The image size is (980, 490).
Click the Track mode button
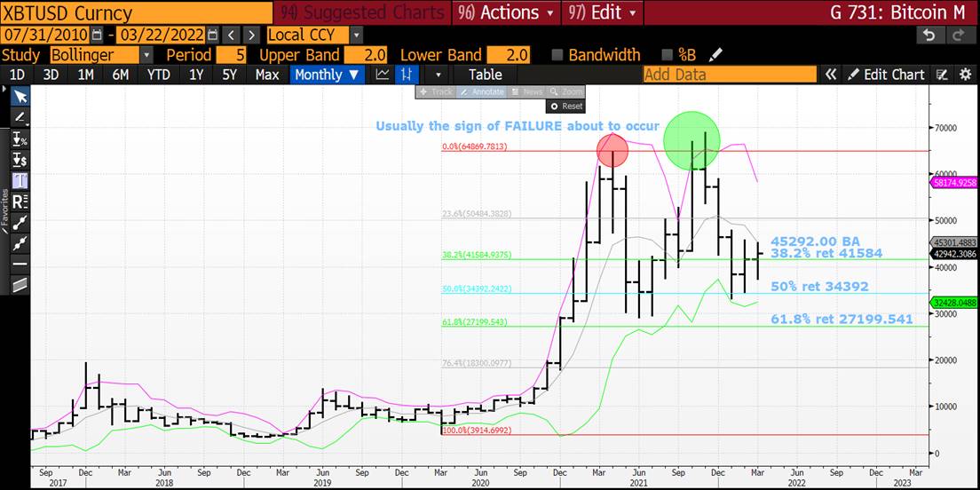coord(436,92)
